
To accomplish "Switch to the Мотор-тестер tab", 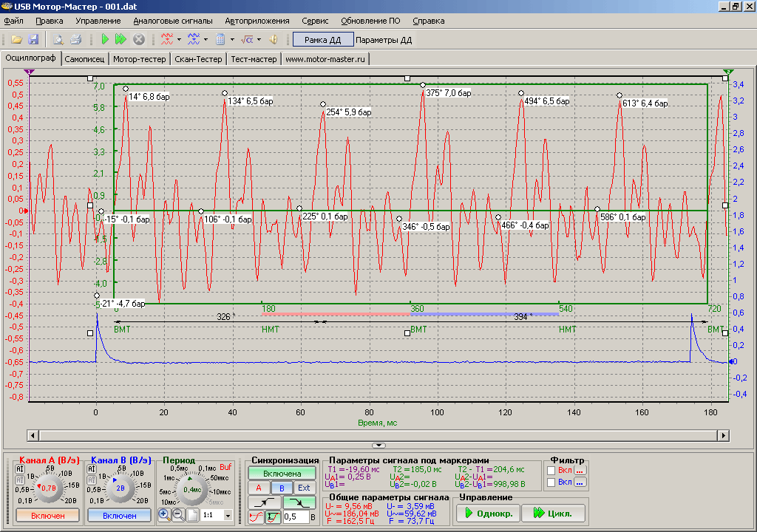I will click(140, 59).
